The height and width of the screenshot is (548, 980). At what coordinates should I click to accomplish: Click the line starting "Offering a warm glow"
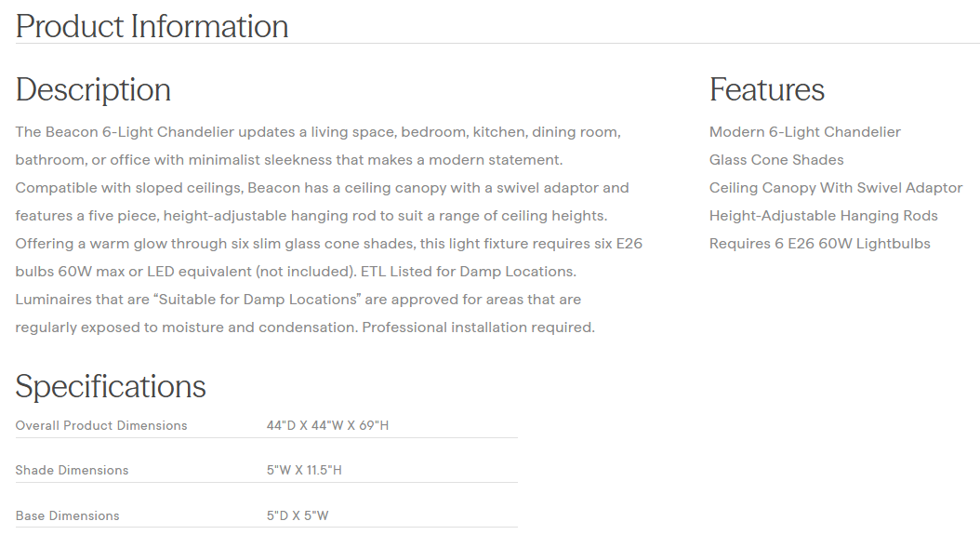coord(328,244)
